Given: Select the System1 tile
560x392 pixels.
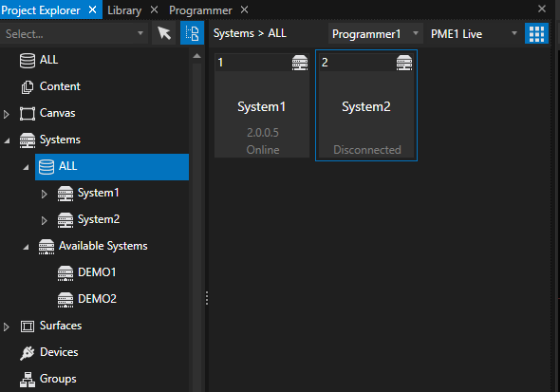Looking at the screenshot, I should click(262, 105).
